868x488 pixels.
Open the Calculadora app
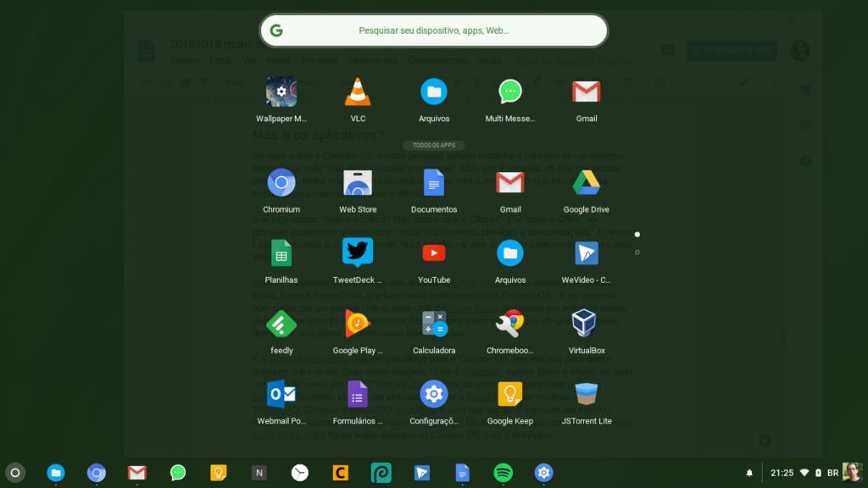pos(434,324)
